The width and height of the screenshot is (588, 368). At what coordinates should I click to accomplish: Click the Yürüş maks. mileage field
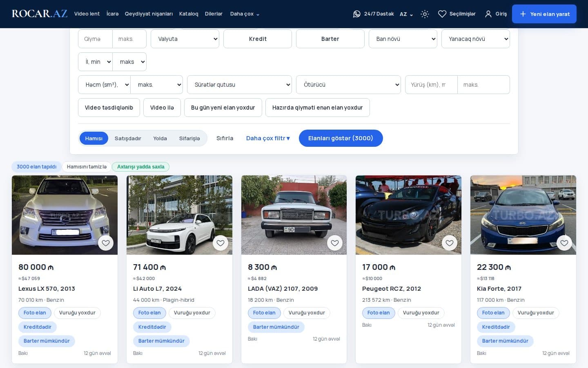tap(484, 85)
